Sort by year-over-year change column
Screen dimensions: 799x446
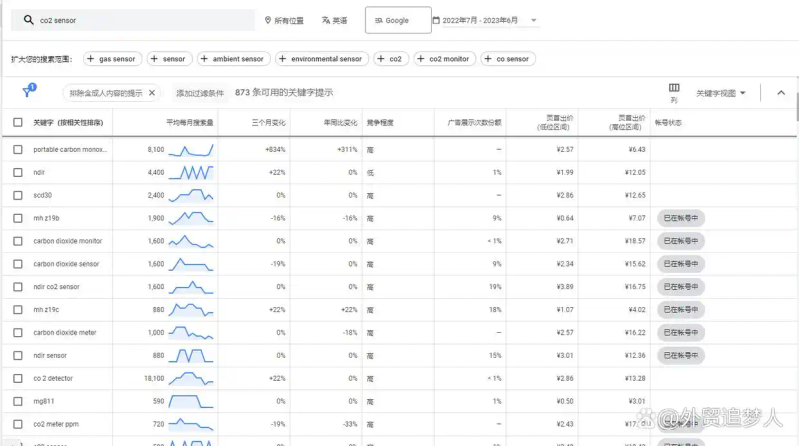[x=340, y=123]
